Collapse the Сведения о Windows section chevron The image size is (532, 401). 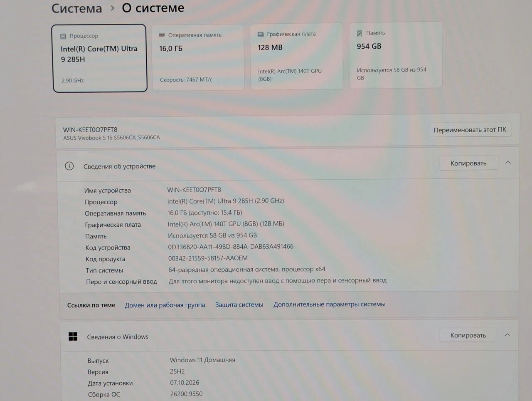(x=507, y=335)
